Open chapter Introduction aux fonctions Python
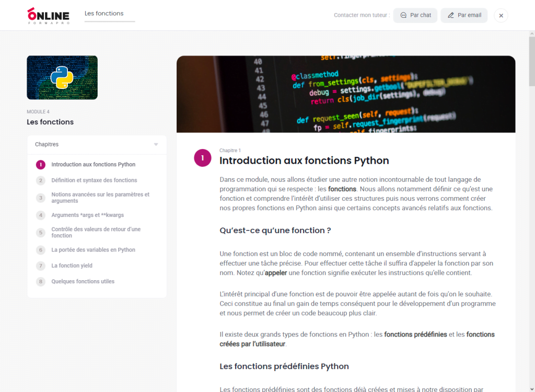The image size is (535, 392). (93, 165)
